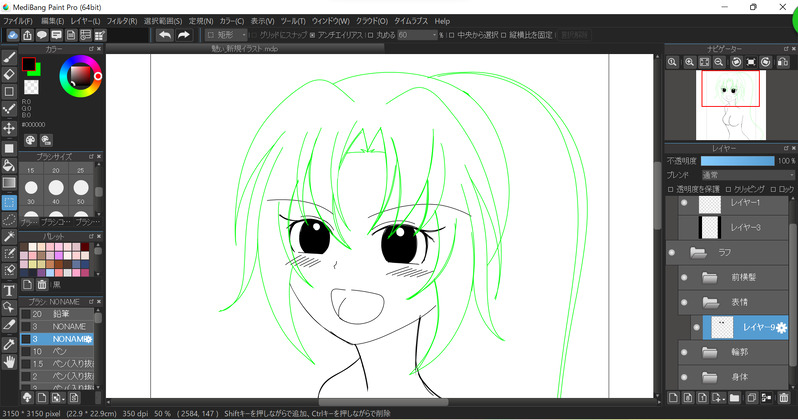Enable 中央から選択 checkbox
The width and height of the screenshot is (798, 420).
[451, 35]
